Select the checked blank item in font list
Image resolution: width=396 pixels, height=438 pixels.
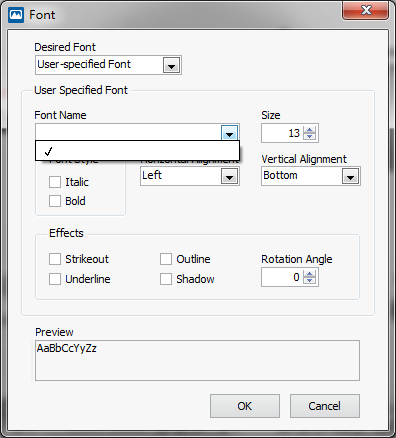pos(137,151)
